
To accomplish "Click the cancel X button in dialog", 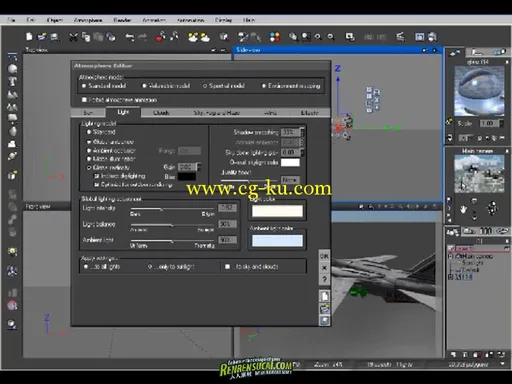I will click(324, 268).
